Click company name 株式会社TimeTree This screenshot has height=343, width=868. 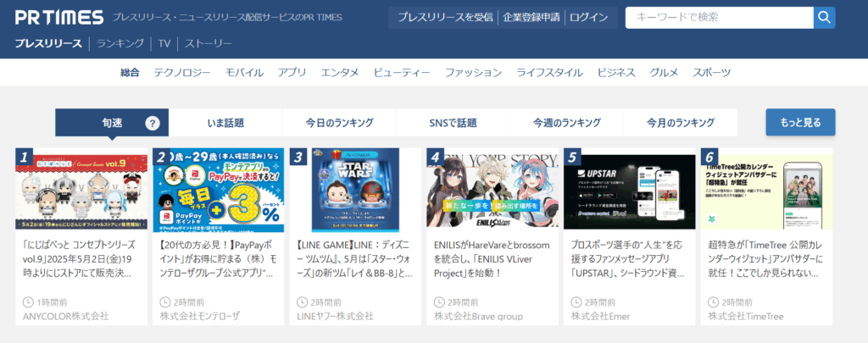[746, 317]
